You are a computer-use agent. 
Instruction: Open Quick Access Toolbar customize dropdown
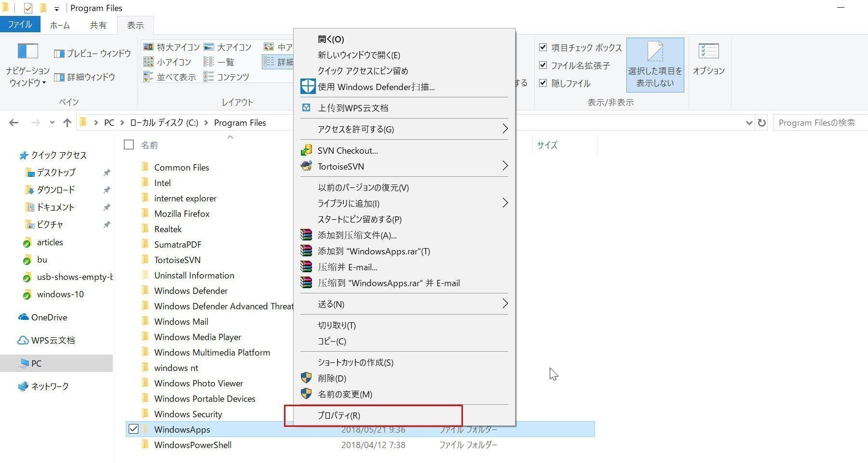(x=56, y=9)
